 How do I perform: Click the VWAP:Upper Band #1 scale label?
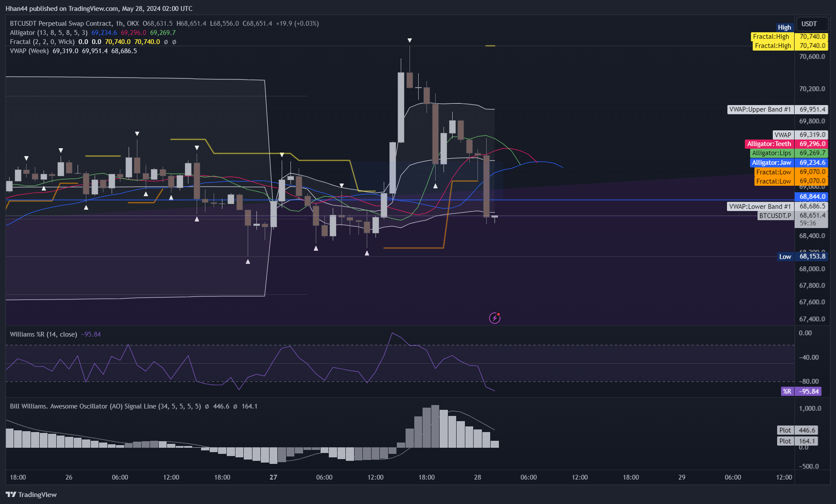pyautogui.click(x=760, y=109)
